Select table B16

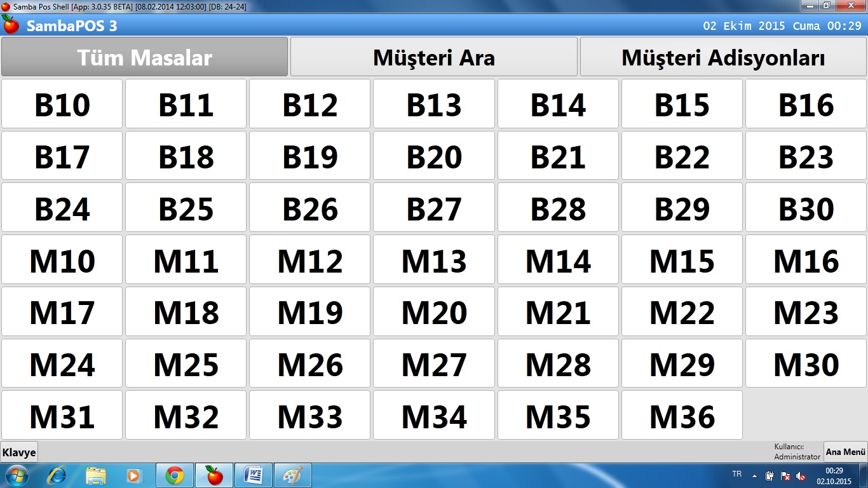(806, 104)
